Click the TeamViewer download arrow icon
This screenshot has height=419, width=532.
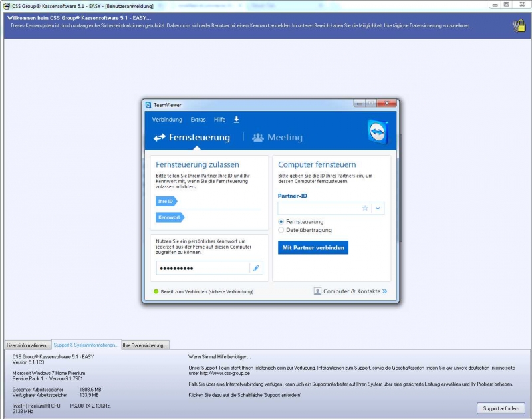click(x=237, y=120)
